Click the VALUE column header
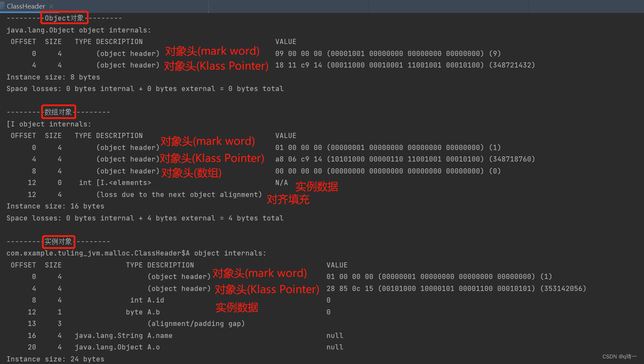Image resolution: width=644 pixels, height=364 pixels. coord(286,41)
